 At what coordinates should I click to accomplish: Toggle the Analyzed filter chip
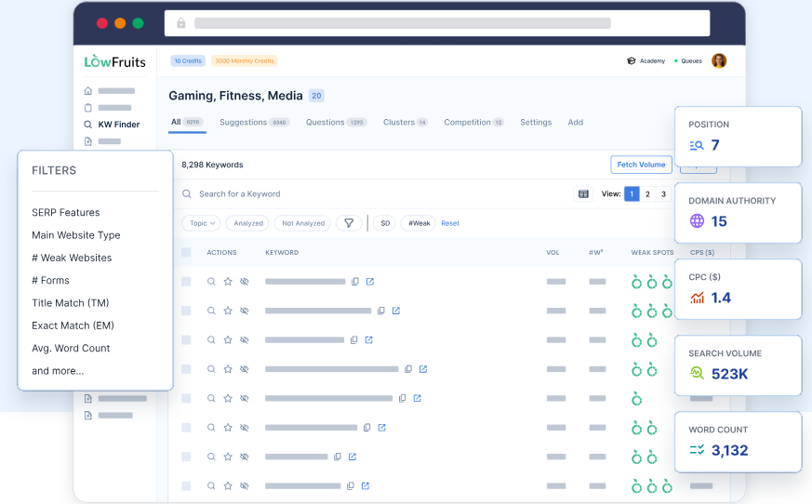248,223
